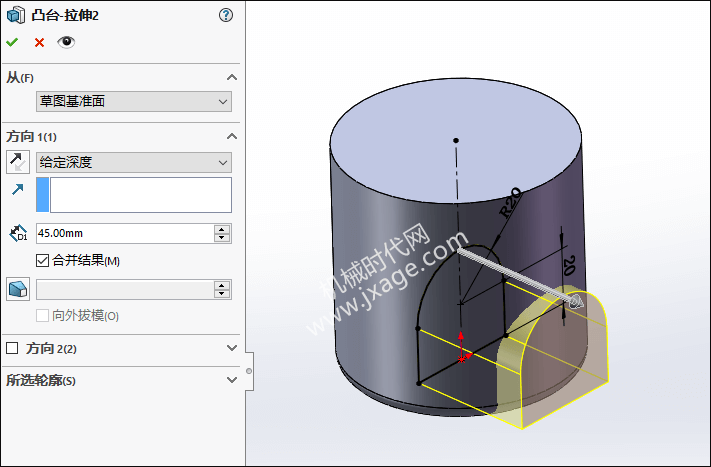Click the green checkmark to confirm extrude

tap(12, 42)
